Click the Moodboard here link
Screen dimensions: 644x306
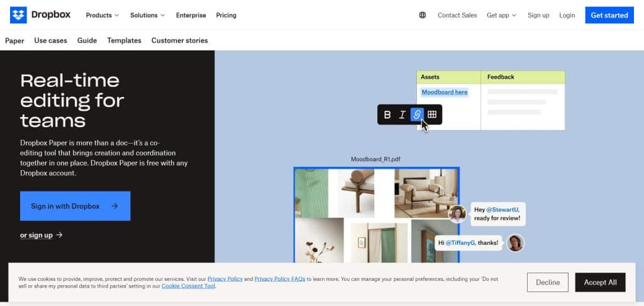pyautogui.click(x=445, y=92)
